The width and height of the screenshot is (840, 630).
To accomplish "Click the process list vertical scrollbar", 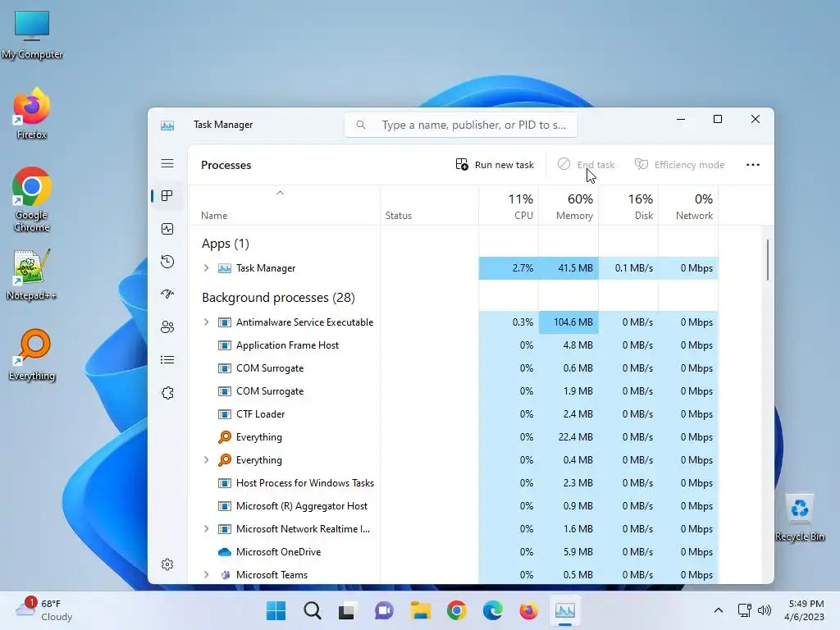I will tap(768, 260).
